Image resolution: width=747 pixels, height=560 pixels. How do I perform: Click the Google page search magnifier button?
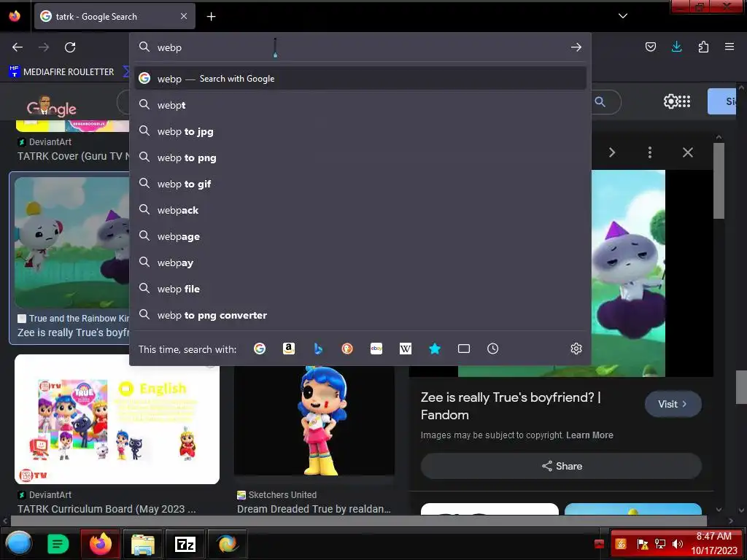600,101
